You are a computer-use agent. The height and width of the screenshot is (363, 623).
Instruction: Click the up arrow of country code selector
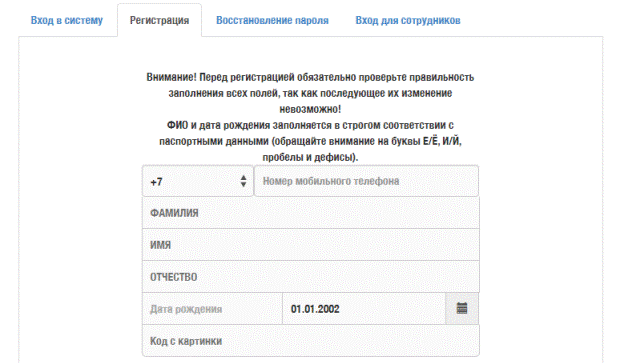[243, 178]
